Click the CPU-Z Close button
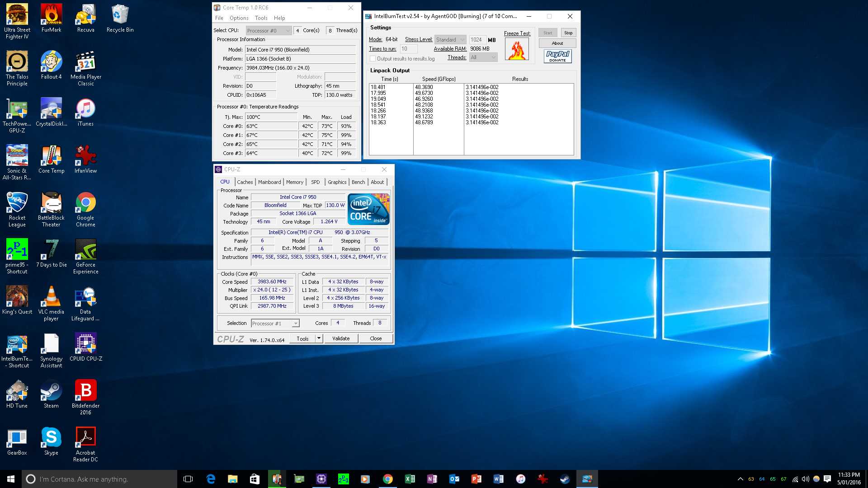This screenshot has height=488, width=868. coord(376,338)
